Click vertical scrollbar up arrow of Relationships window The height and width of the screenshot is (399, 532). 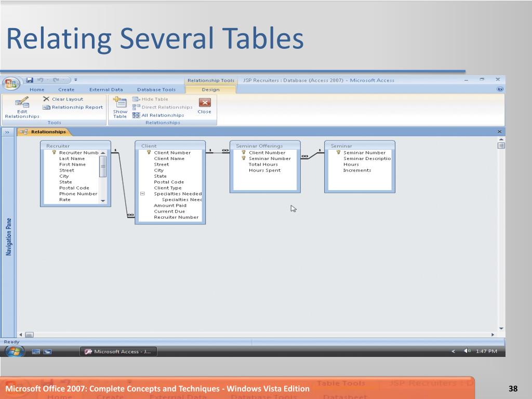pos(501,139)
